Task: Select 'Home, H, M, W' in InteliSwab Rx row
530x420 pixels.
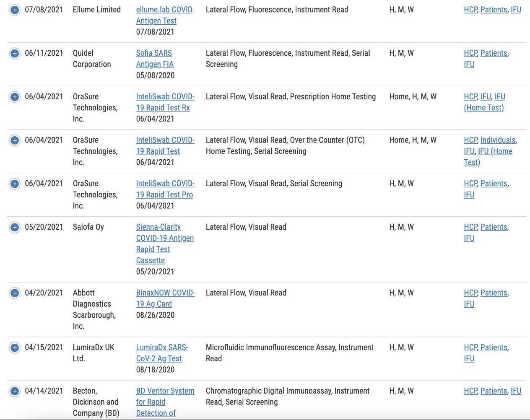Action: 413,97
